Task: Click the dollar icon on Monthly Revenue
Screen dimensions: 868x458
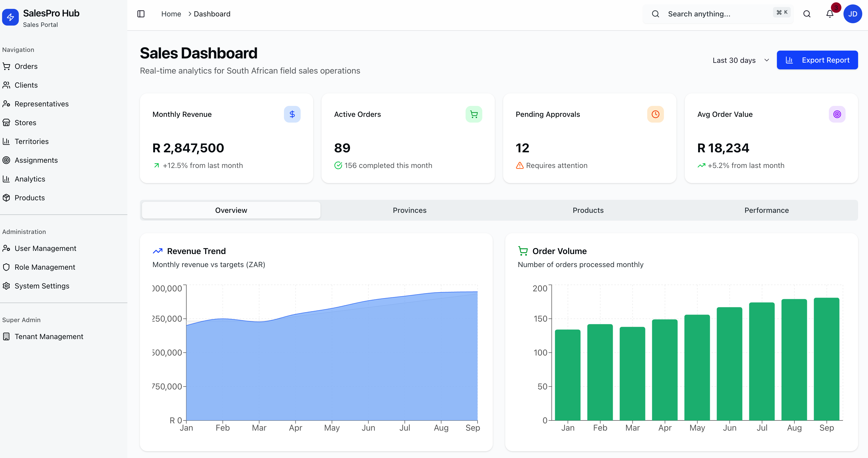Action: click(292, 114)
